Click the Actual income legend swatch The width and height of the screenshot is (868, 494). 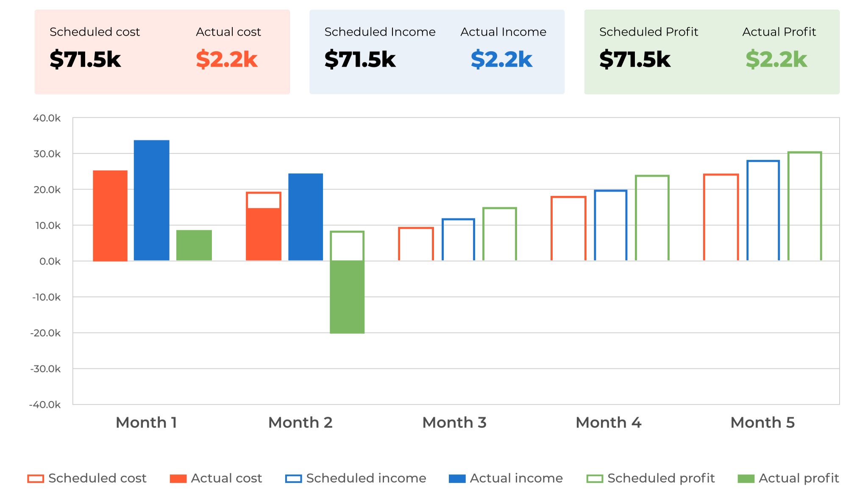[x=457, y=479]
